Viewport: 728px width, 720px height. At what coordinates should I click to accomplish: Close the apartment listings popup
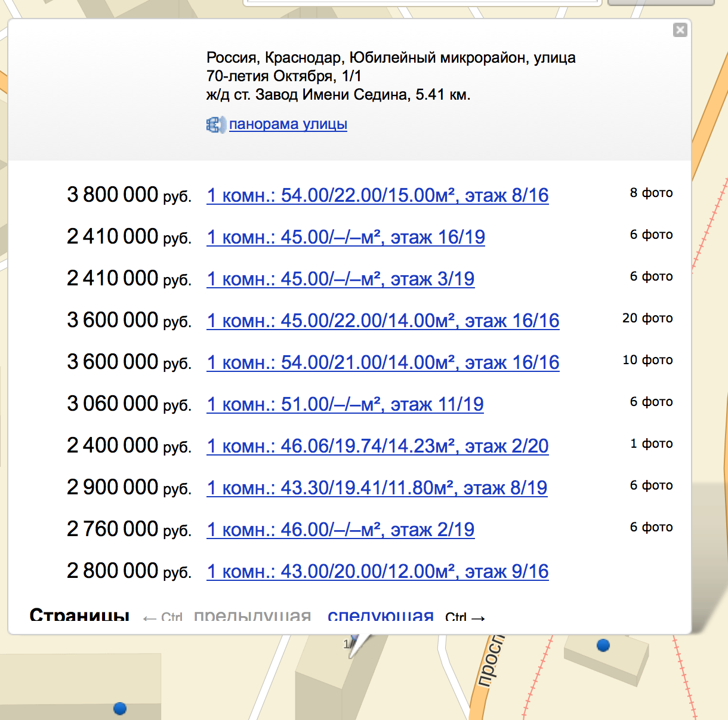point(680,30)
